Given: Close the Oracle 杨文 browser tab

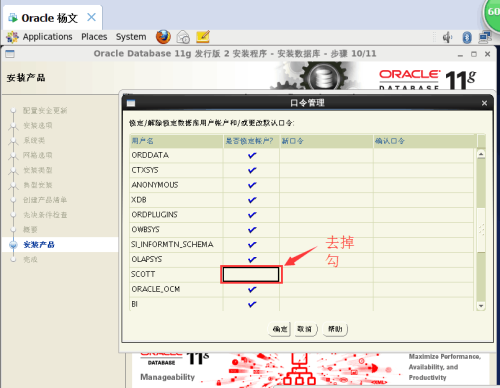Looking at the screenshot, I should pos(91,17).
